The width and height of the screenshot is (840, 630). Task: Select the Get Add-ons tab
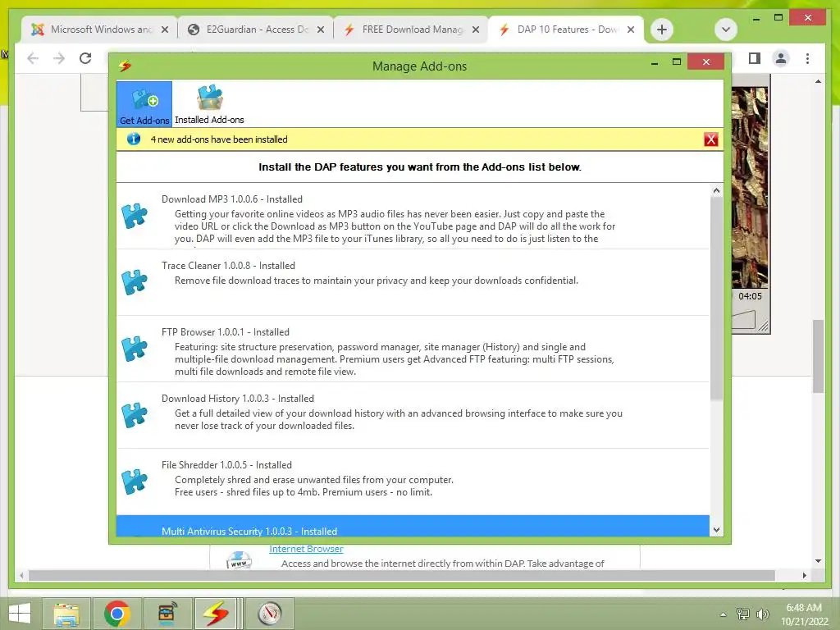pos(144,104)
